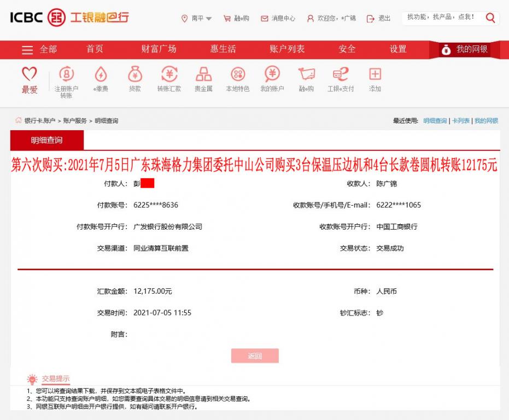Select the 注册账户转账 transfer icon
Screen dimensions: 509x420
click(x=66, y=78)
